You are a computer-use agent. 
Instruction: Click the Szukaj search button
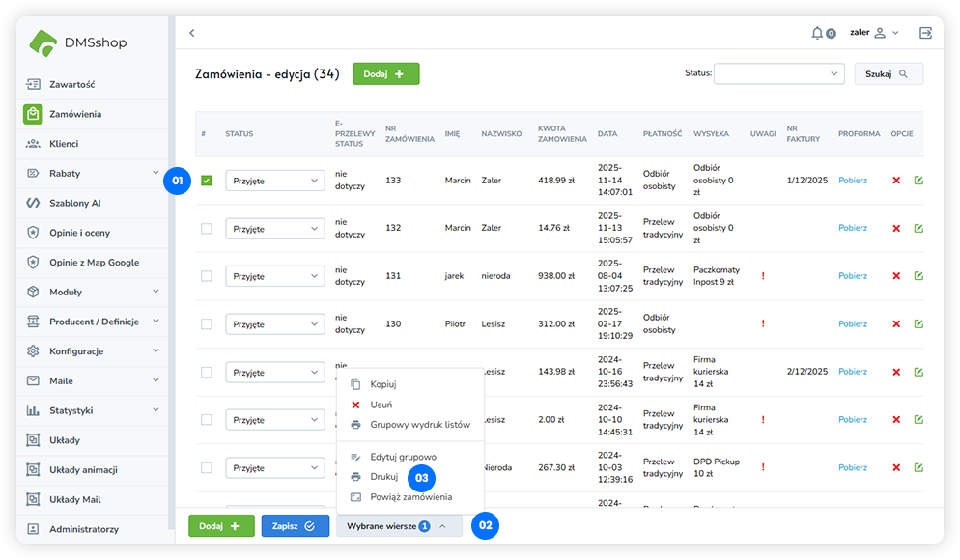coord(888,73)
